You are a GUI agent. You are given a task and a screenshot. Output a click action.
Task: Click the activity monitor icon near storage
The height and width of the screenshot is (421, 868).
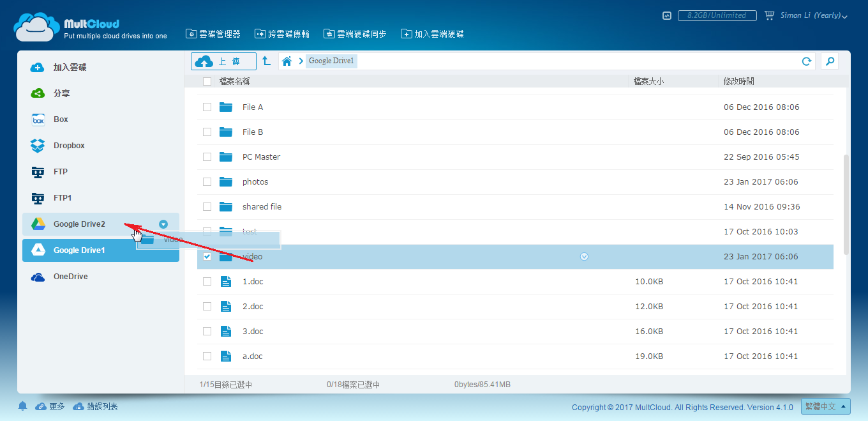pyautogui.click(x=667, y=15)
